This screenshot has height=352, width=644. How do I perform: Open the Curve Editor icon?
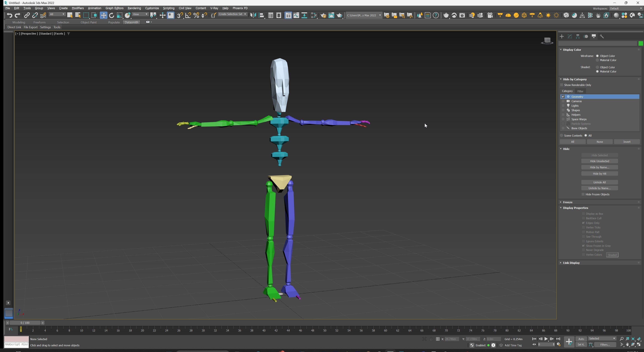(x=296, y=16)
